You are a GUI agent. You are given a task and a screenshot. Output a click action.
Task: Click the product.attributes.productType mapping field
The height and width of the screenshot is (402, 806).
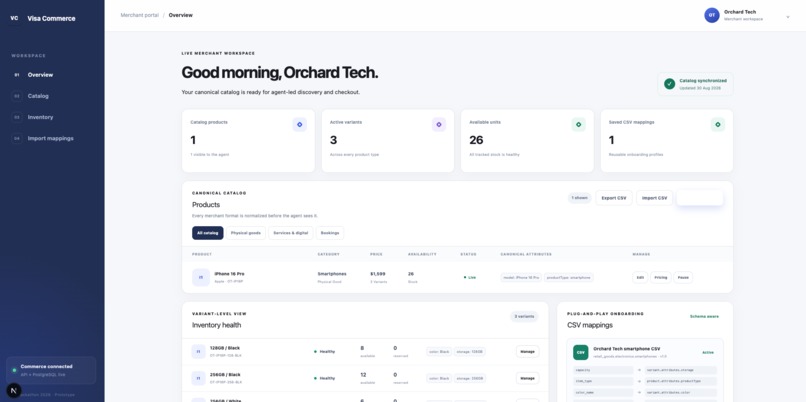pos(681,381)
